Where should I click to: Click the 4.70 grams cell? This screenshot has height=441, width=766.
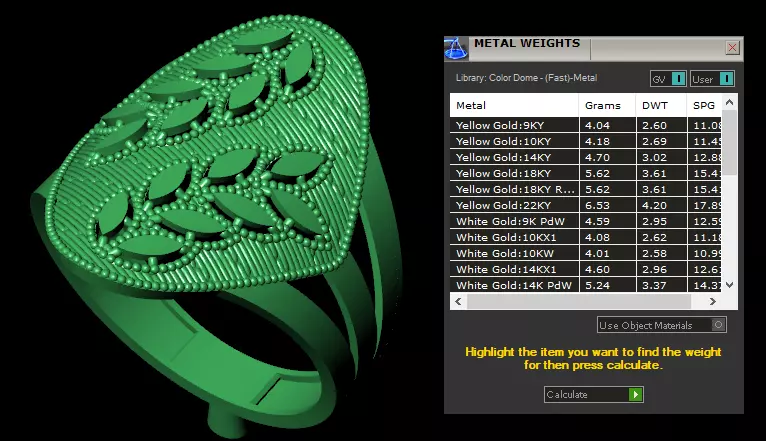pyautogui.click(x=608, y=157)
